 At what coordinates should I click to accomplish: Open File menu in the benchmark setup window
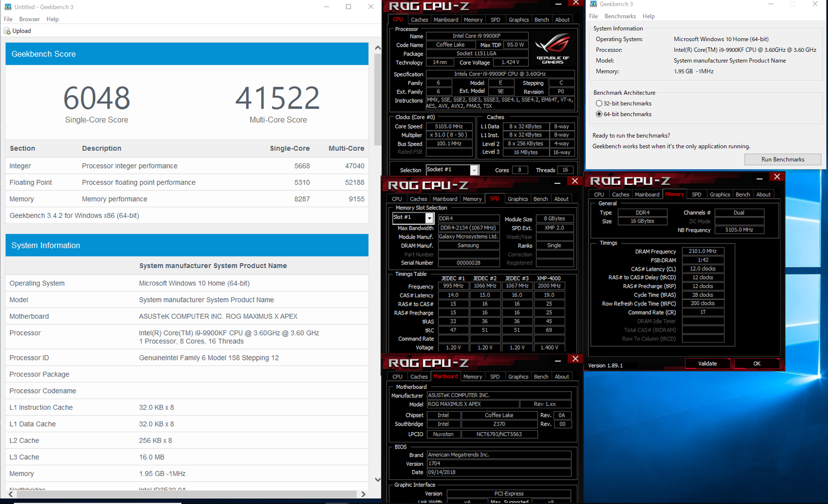(594, 16)
